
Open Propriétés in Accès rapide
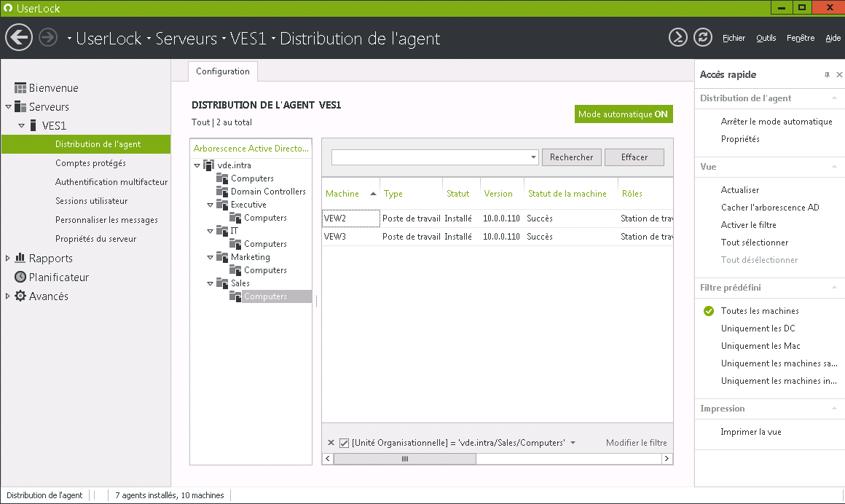(740, 139)
